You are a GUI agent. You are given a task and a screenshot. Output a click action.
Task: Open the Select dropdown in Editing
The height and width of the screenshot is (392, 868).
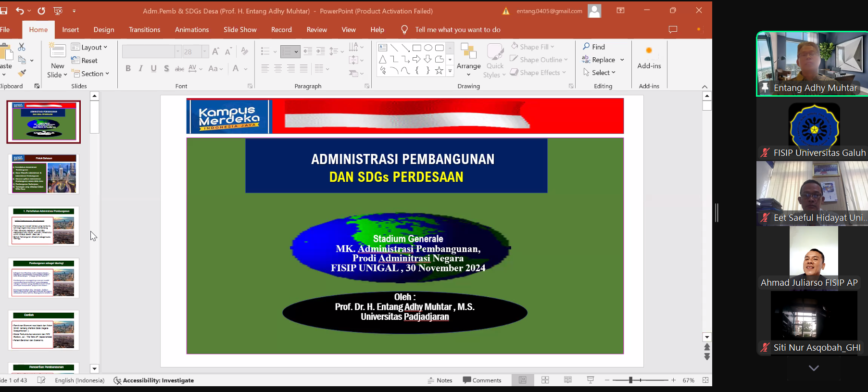(x=600, y=73)
